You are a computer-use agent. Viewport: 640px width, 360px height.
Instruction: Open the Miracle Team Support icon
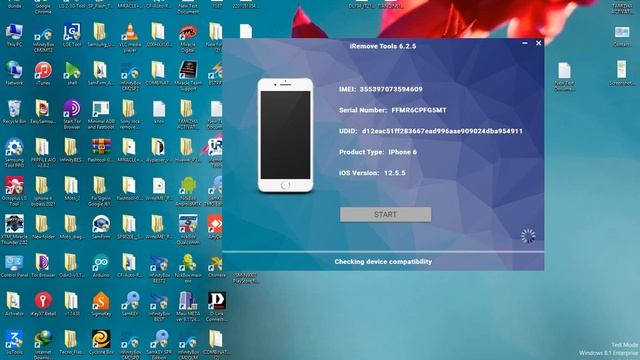pyautogui.click(x=188, y=76)
